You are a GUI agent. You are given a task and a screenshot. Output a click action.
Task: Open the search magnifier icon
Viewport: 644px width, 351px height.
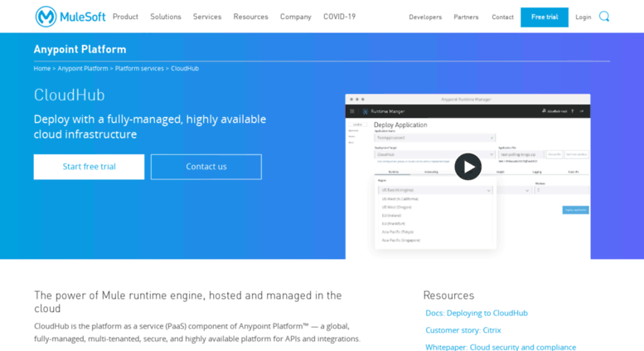tap(603, 17)
